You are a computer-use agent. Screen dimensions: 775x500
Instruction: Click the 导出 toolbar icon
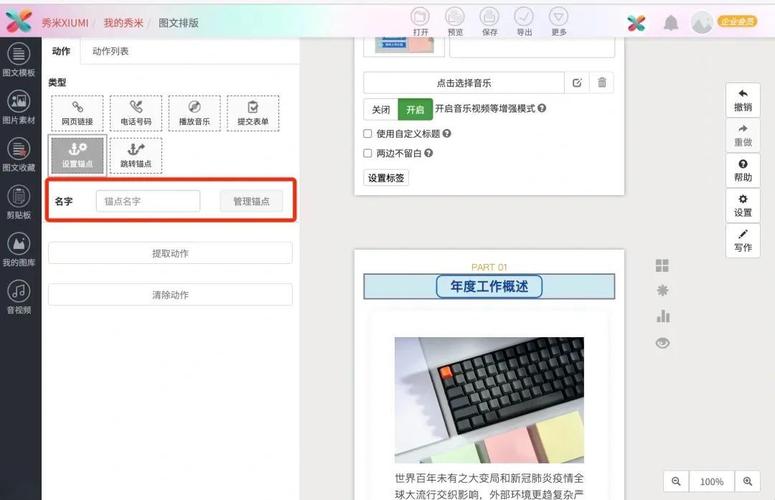pyautogui.click(x=524, y=22)
